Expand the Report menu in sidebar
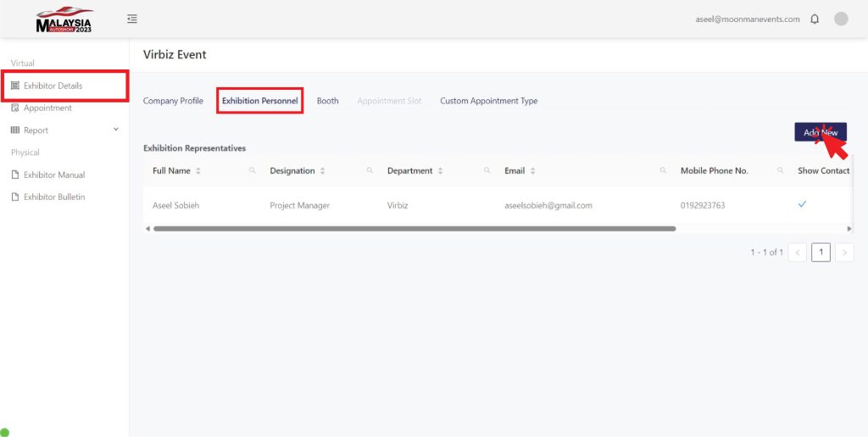Viewport: 868px width, 437px height. (116, 130)
